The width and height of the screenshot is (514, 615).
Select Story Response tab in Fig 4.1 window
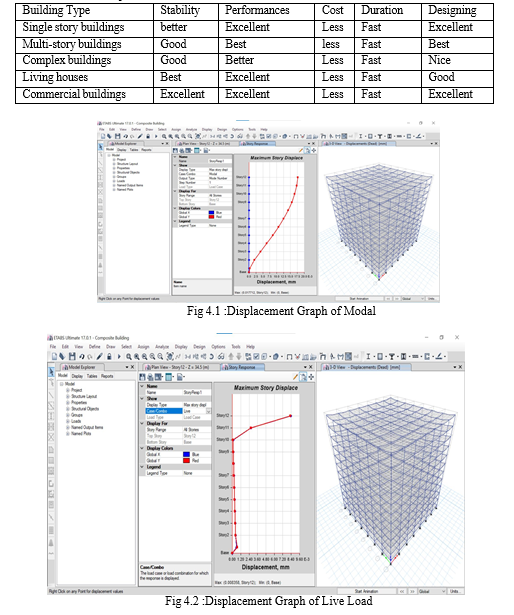[258, 144]
